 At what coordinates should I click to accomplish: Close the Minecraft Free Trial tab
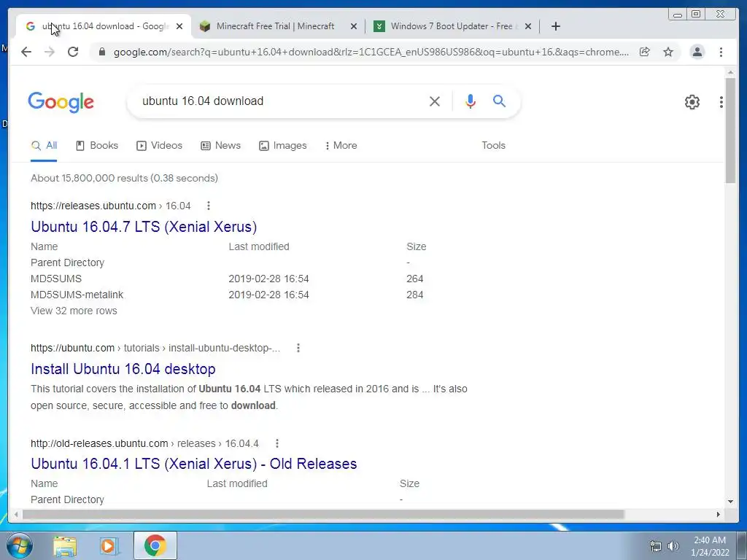pos(354,26)
